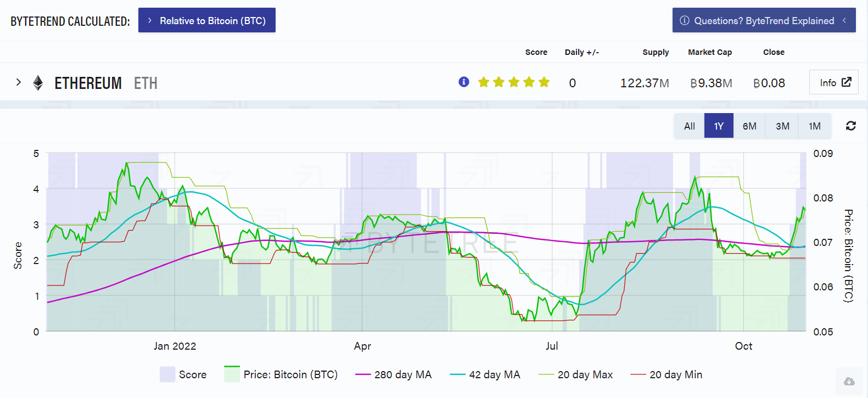Open the Info external link button
The height and width of the screenshot is (398, 868).
pos(833,82)
